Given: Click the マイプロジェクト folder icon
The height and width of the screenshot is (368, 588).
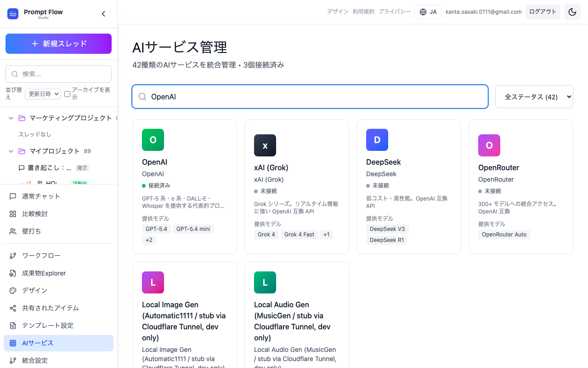Looking at the screenshot, I should pyautogui.click(x=22, y=151).
